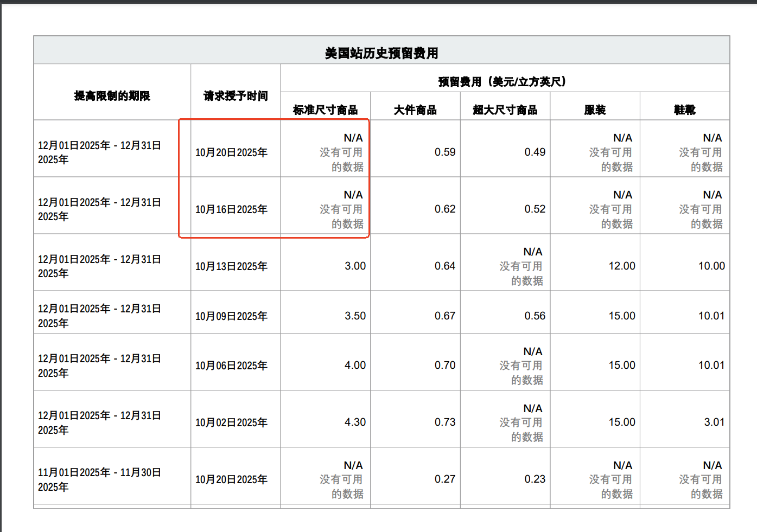Image resolution: width=757 pixels, height=532 pixels.
Task: Click the 10月16日2025年 request date cell
Action: click(x=231, y=209)
